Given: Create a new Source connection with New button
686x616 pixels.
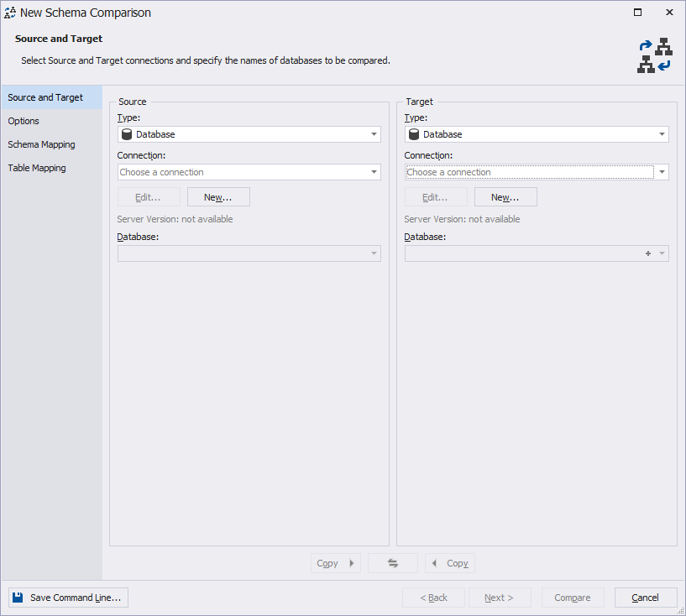Looking at the screenshot, I should (x=218, y=197).
